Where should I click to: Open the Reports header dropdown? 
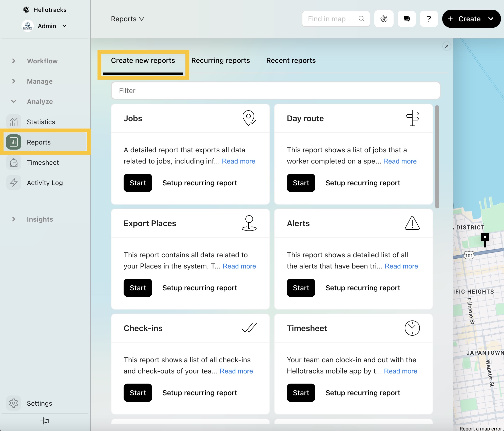pos(127,19)
